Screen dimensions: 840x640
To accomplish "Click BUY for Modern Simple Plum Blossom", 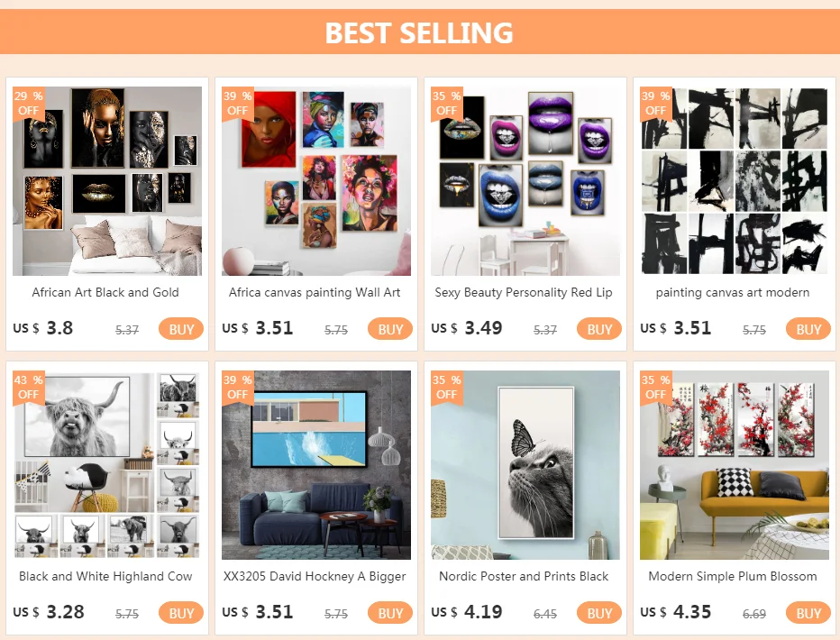I will coord(808,613).
